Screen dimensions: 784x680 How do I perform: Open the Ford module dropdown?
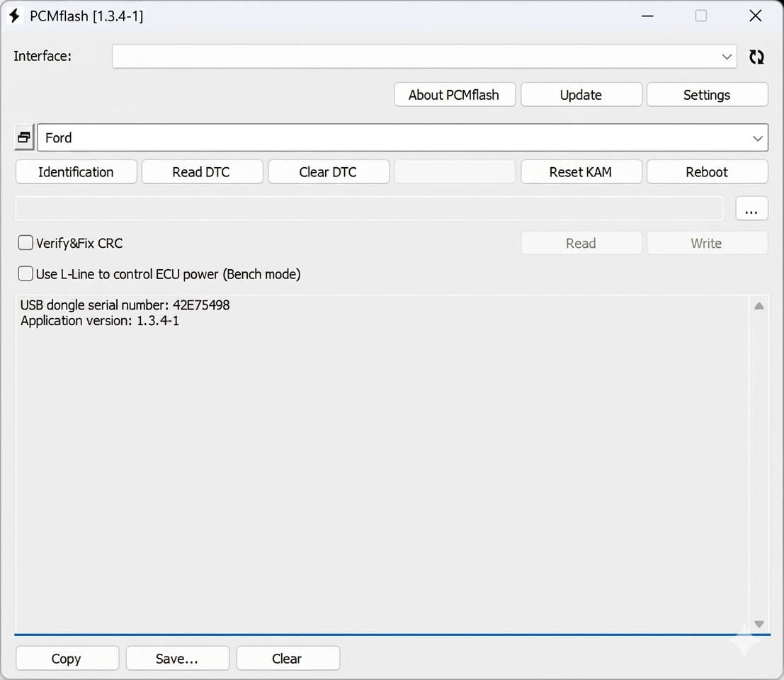pos(758,138)
